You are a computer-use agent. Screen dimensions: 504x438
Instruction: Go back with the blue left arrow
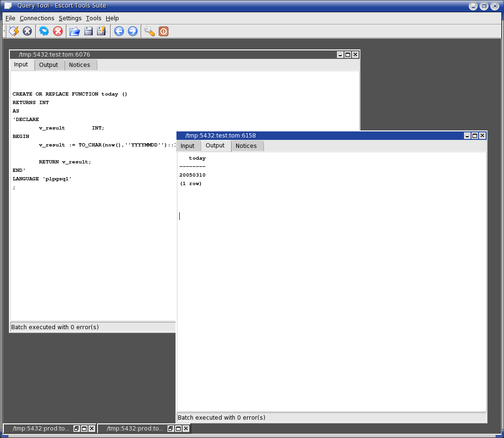click(x=119, y=31)
